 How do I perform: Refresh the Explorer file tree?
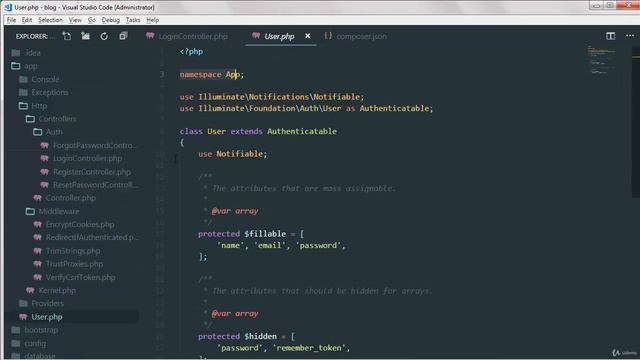click(x=104, y=36)
